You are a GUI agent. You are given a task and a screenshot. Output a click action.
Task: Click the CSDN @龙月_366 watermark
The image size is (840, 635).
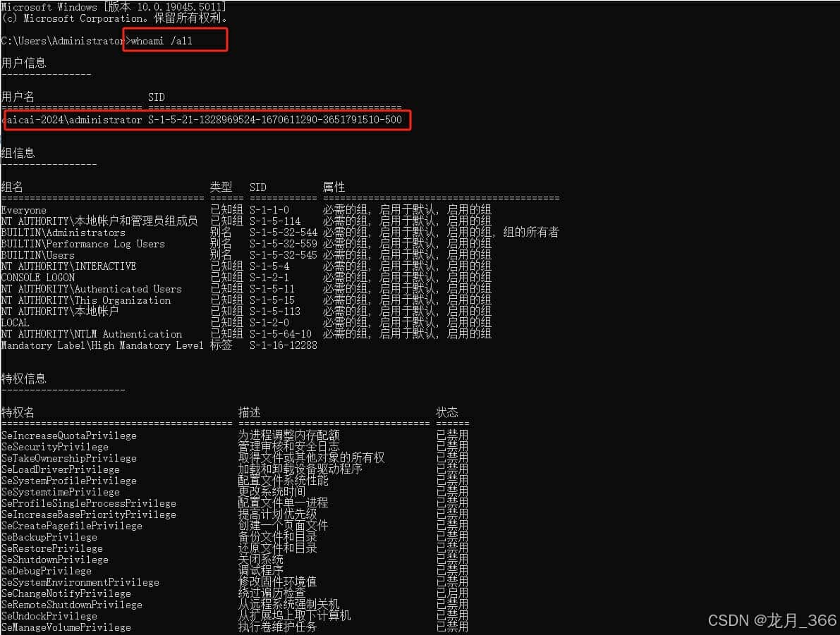pos(772,620)
